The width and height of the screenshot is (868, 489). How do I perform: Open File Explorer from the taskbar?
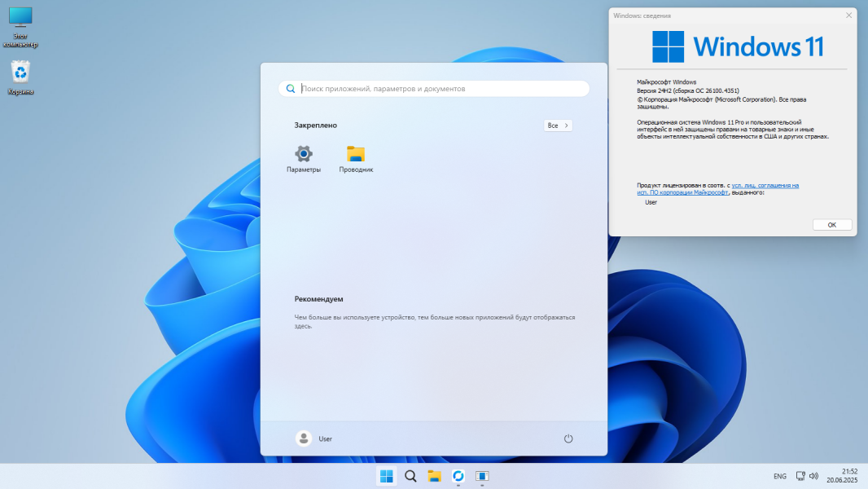[434, 476]
